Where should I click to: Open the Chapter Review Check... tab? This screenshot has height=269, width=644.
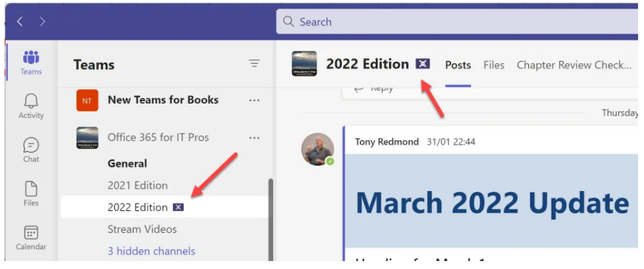(x=574, y=65)
